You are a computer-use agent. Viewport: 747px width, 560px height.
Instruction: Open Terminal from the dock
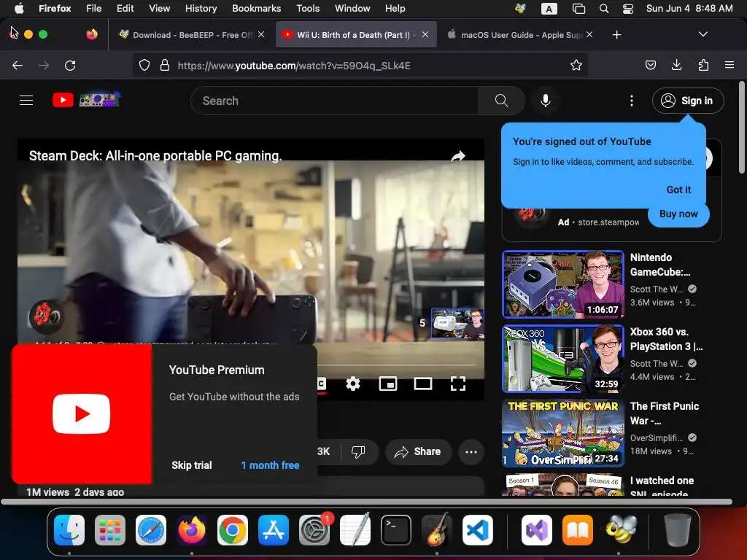[396, 530]
